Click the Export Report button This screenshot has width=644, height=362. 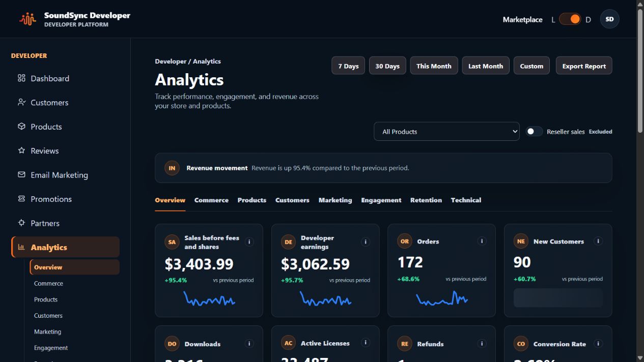pyautogui.click(x=584, y=66)
